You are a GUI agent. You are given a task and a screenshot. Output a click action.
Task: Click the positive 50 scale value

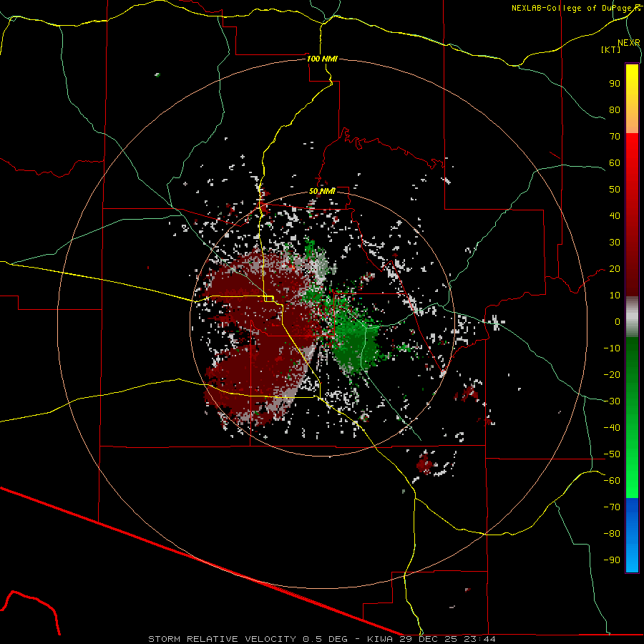(615, 190)
